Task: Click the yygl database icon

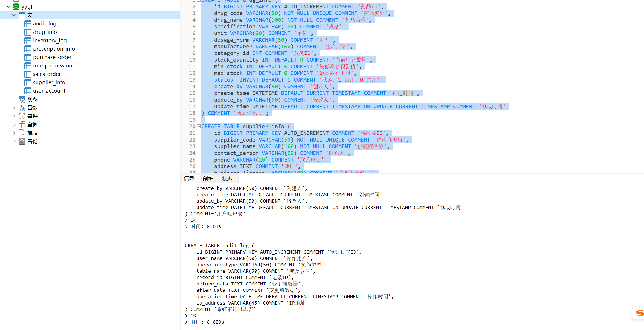Action: (x=16, y=7)
